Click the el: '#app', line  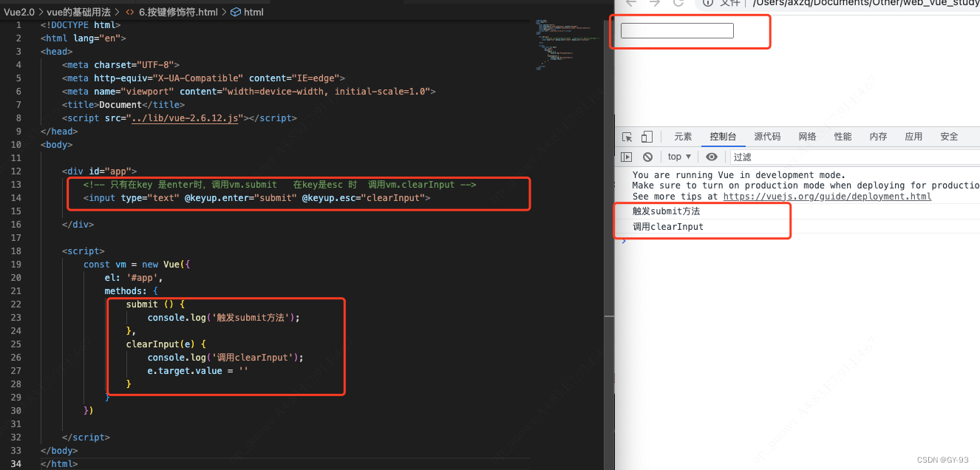[133, 278]
